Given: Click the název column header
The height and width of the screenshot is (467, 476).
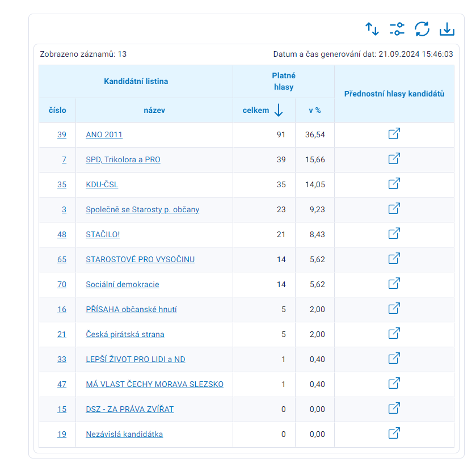Looking at the screenshot, I should tap(154, 110).
